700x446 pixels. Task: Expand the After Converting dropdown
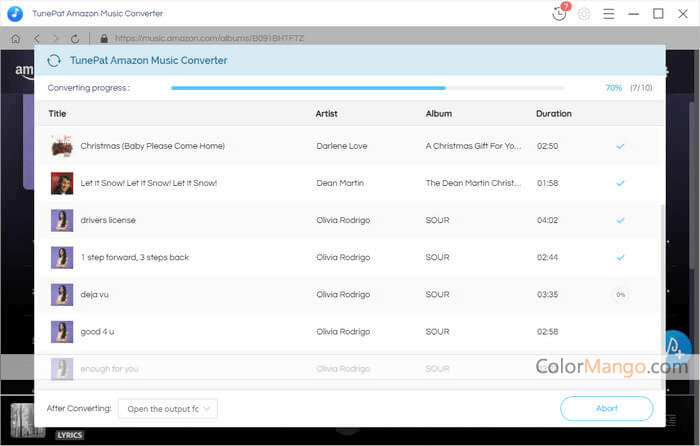[167, 408]
